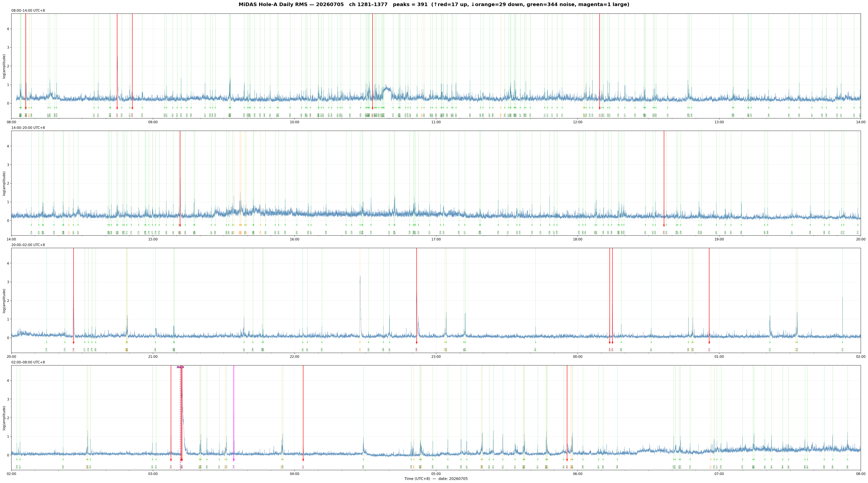The width and height of the screenshot is (868, 483).
Task: Select the 04:00 time tick label
Action: pyautogui.click(x=295, y=474)
